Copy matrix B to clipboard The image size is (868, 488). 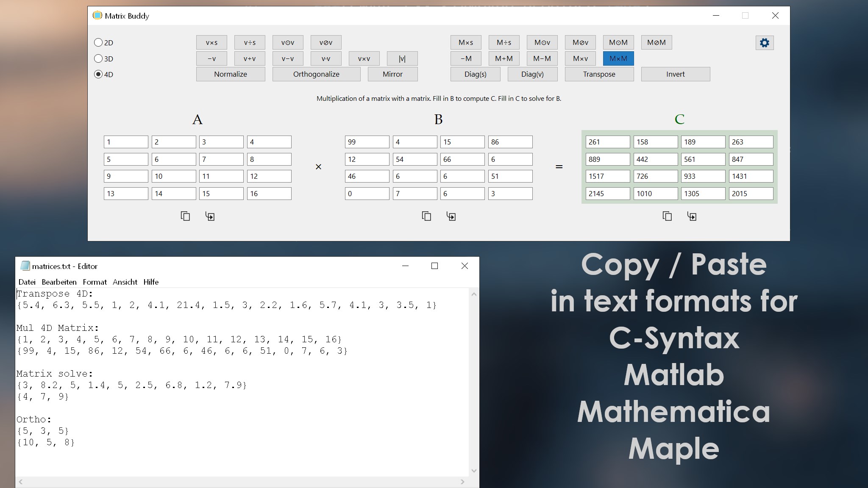(426, 216)
